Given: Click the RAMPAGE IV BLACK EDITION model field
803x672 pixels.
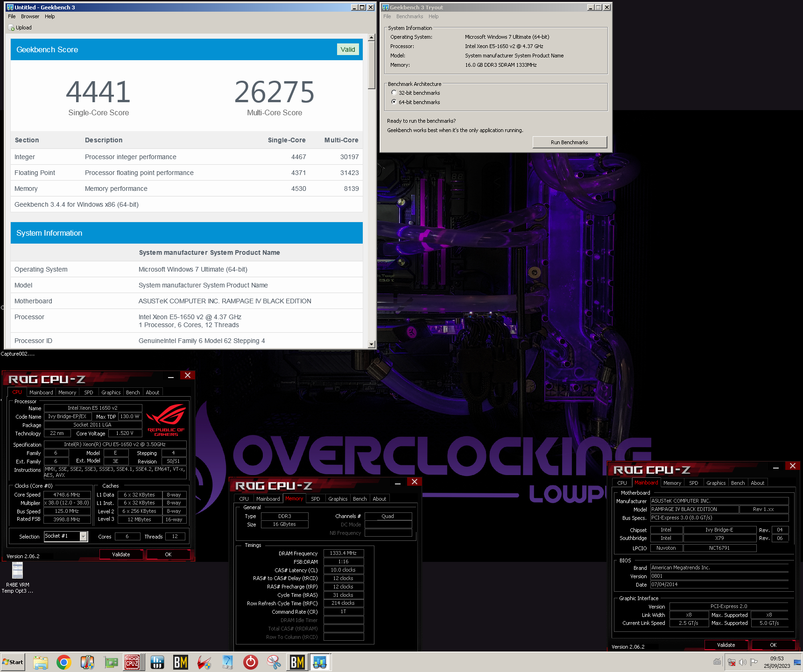Looking at the screenshot, I should [694, 509].
